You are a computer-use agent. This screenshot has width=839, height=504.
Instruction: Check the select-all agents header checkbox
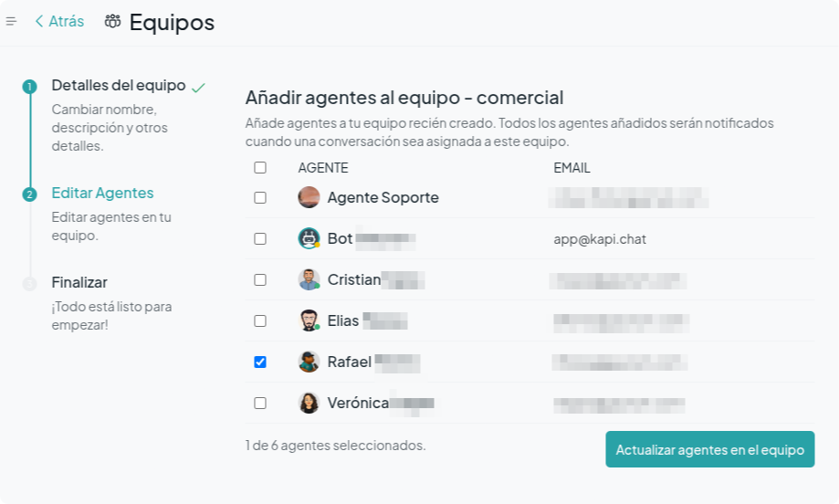tap(260, 167)
